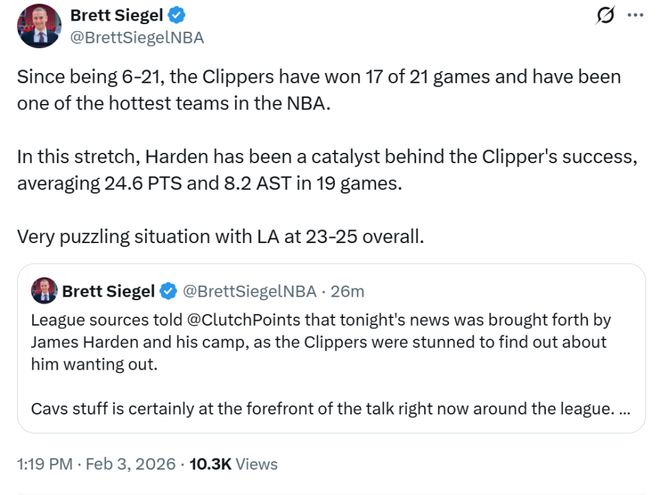Click the verified badge inside the quoted post

(168, 291)
